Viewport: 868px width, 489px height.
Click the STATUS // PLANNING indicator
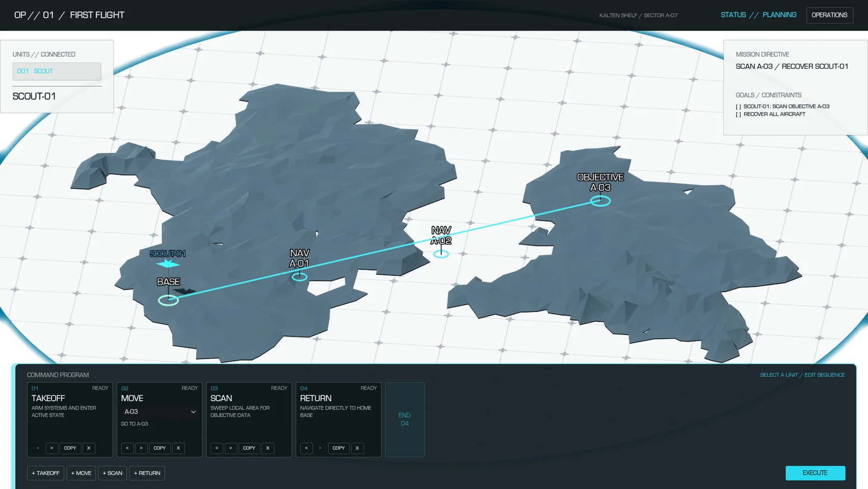758,15
